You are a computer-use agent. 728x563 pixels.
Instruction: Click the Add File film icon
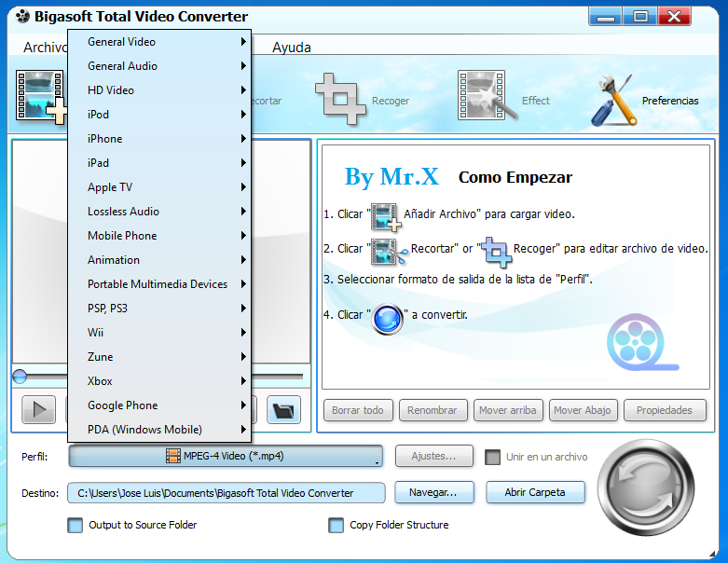click(x=41, y=97)
